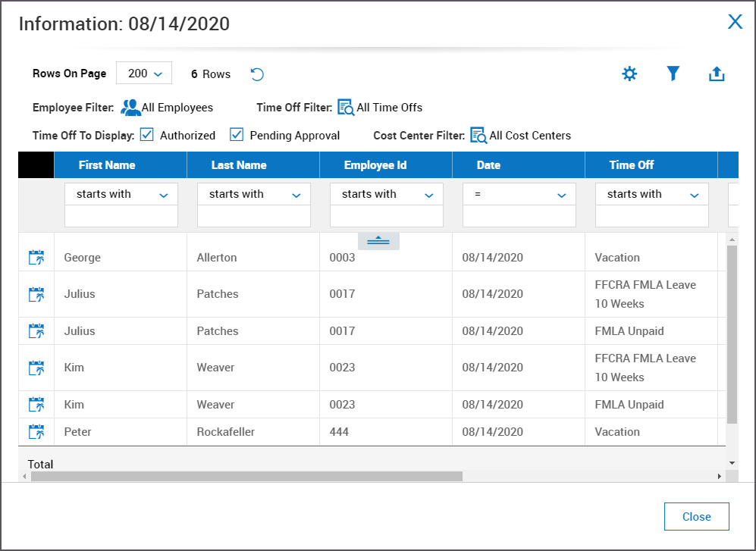Open the gear settings icon

pos(629,74)
